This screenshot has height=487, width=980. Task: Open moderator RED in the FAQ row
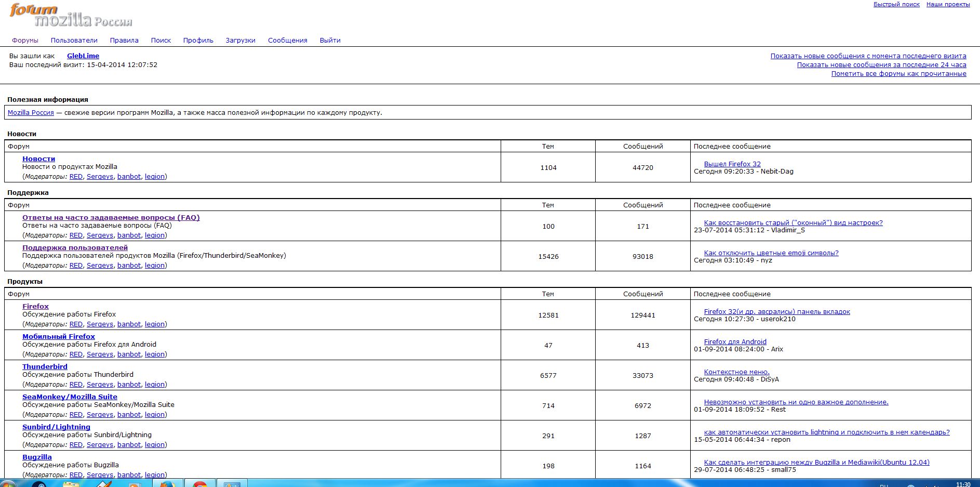tap(76, 235)
